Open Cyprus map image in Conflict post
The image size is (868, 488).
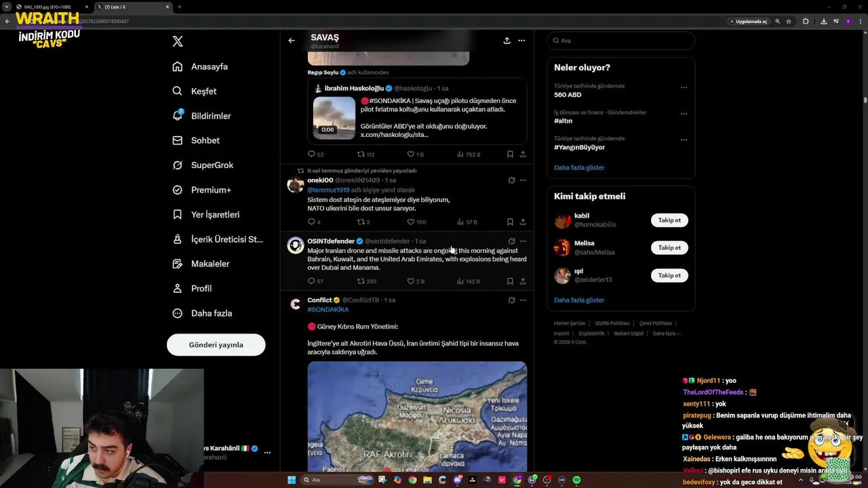[417, 416]
